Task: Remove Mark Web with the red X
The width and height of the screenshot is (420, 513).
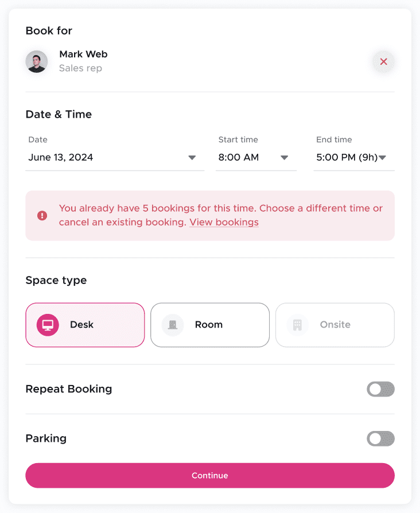Action: point(383,61)
